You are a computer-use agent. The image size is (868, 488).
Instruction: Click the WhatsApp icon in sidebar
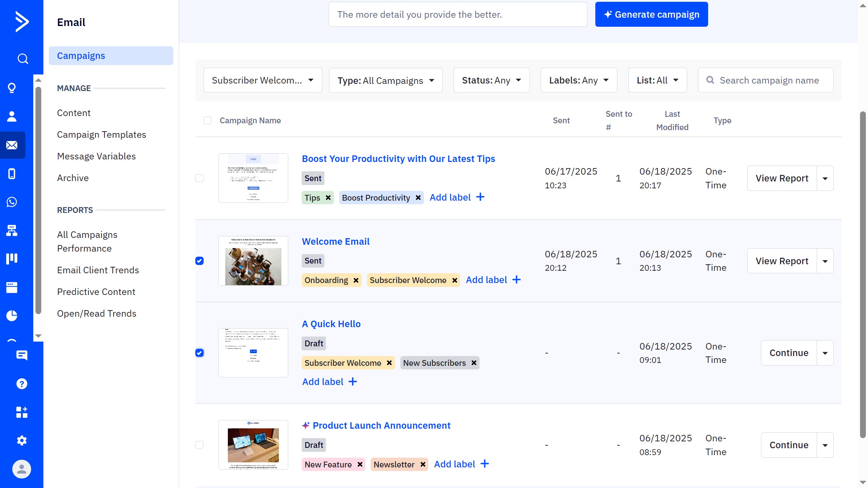tap(12, 202)
